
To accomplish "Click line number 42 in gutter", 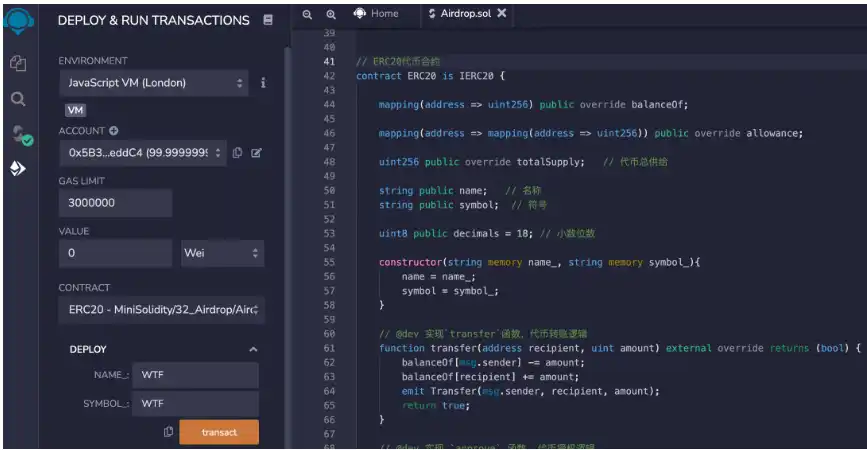I will click(x=330, y=76).
